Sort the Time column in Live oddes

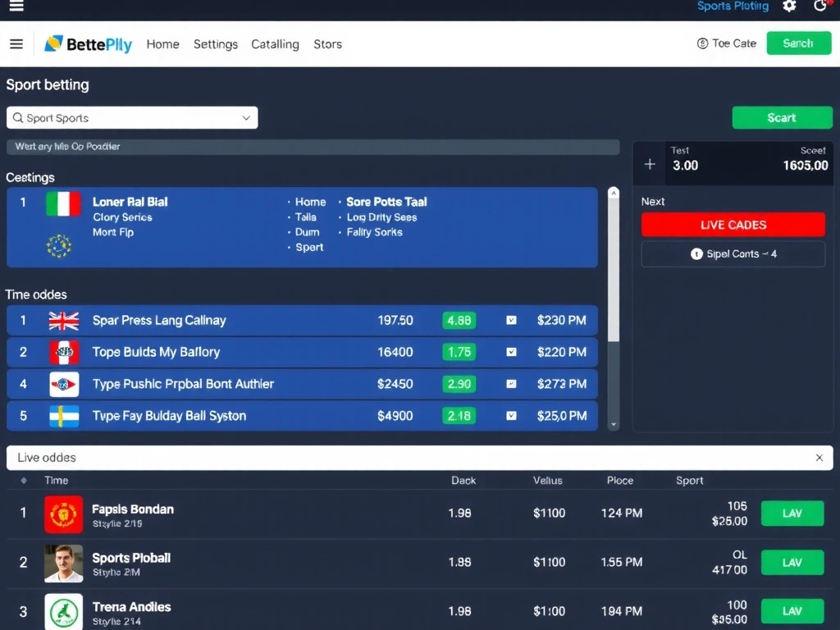56,480
